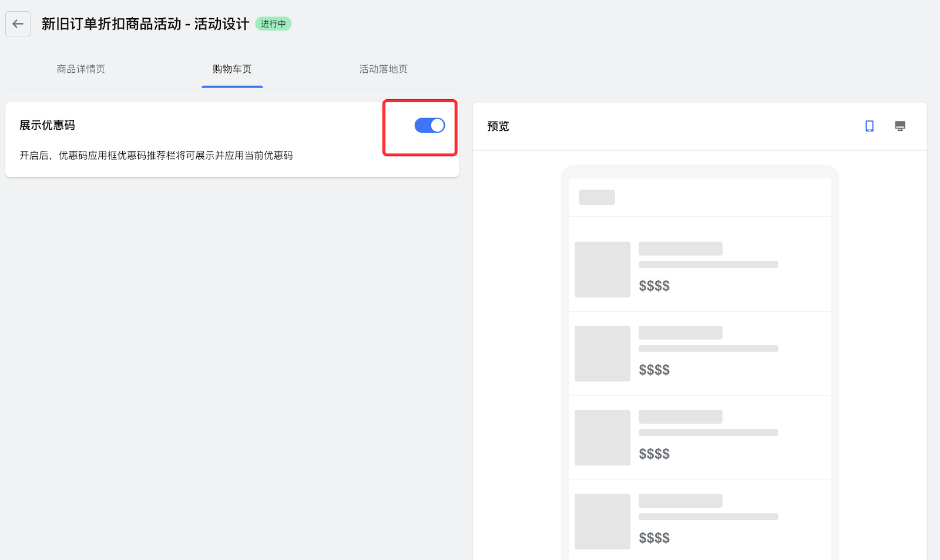Toggle the 展示优惠码 switch off
940x560 pixels.
(x=429, y=126)
